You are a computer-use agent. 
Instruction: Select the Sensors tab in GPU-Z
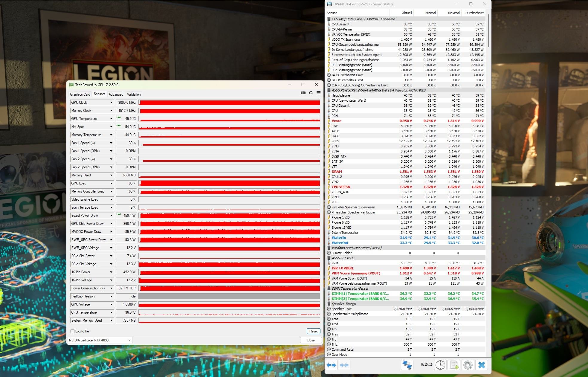(x=99, y=94)
